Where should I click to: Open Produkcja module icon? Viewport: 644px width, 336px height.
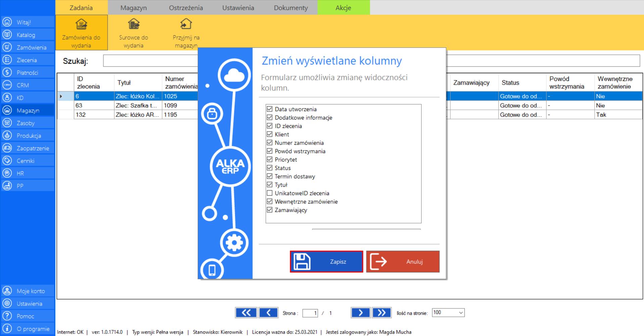7,136
